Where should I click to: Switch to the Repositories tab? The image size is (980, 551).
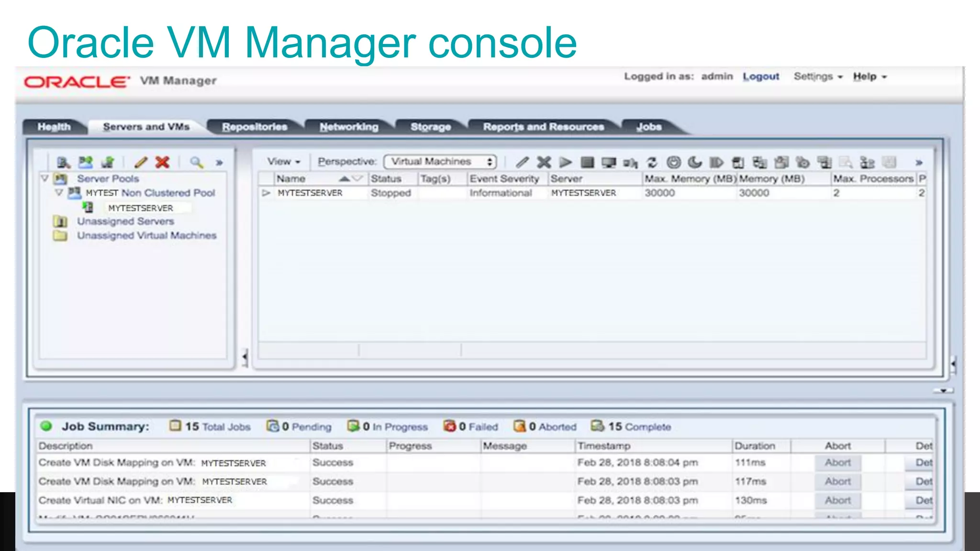[x=255, y=127]
